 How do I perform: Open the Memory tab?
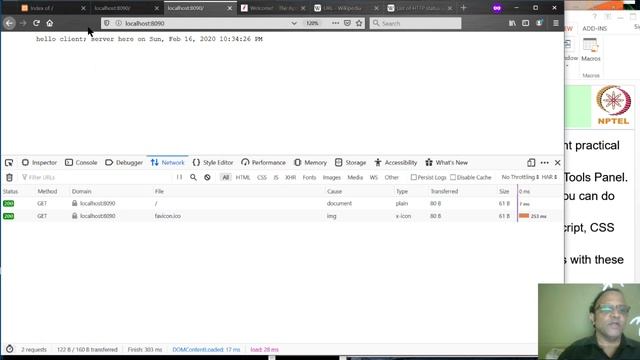pos(311,162)
